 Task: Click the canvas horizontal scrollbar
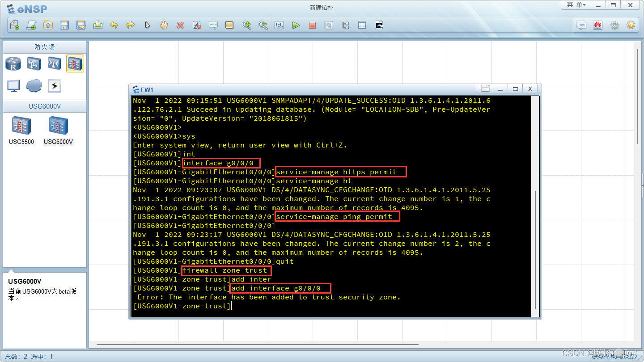coord(257,345)
